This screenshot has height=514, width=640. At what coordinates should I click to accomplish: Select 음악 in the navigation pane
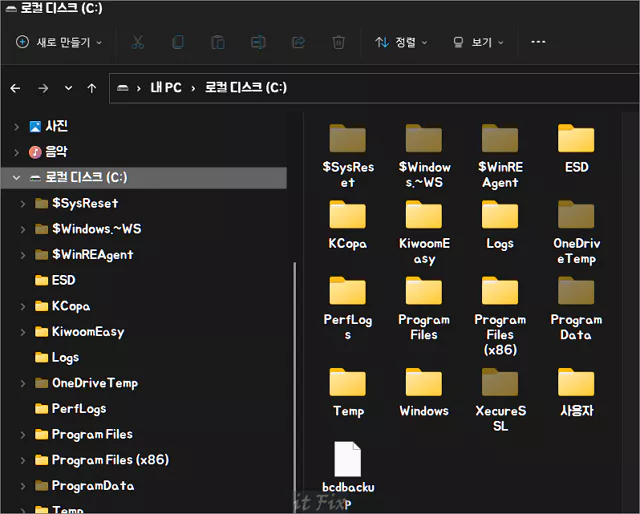pos(48,152)
